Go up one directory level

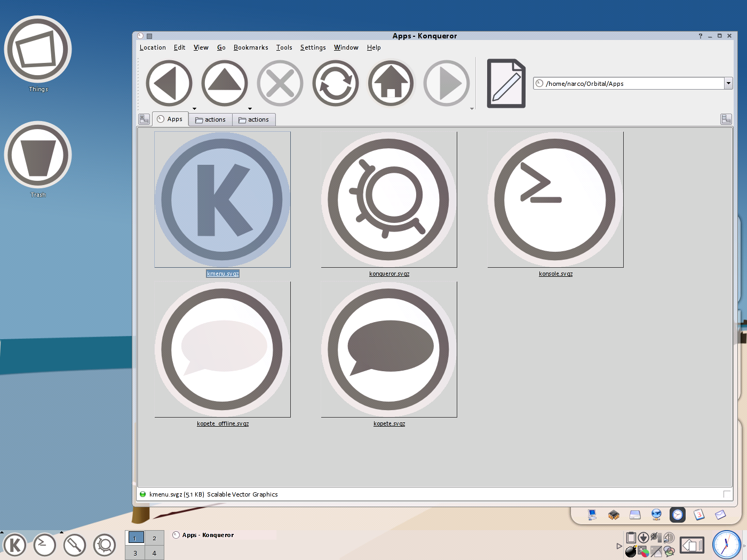click(x=224, y=83)
